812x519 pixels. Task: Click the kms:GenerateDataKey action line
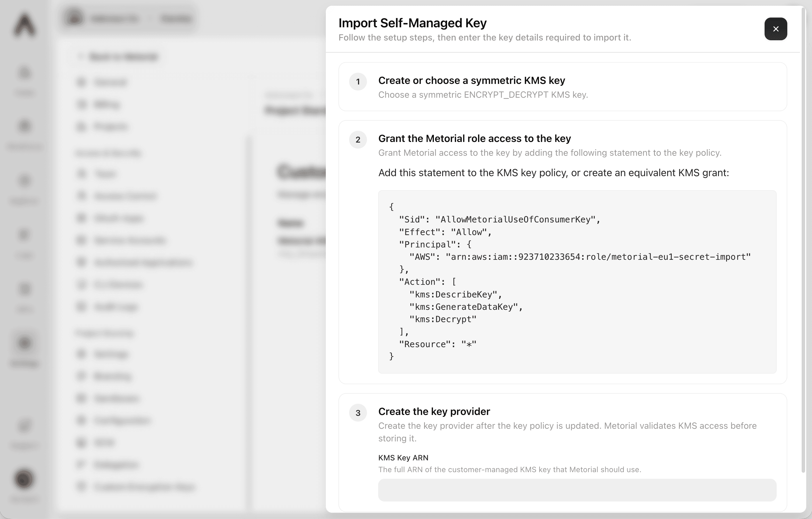tap(466, 307)
